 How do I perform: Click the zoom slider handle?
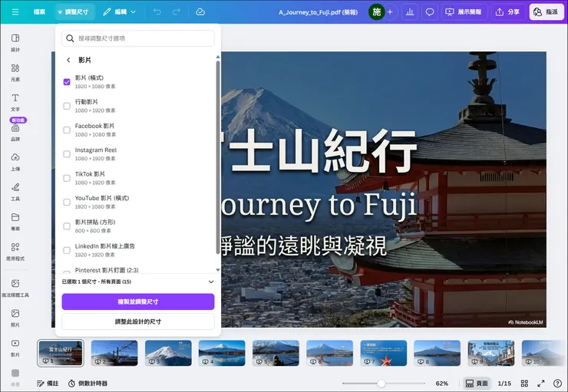[381, 384]
